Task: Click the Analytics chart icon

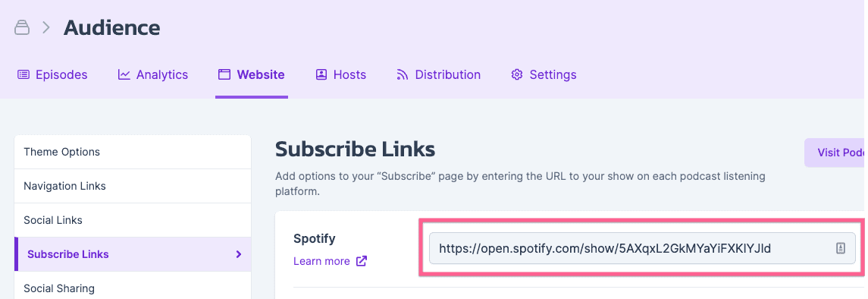Action: pos(124,74)
